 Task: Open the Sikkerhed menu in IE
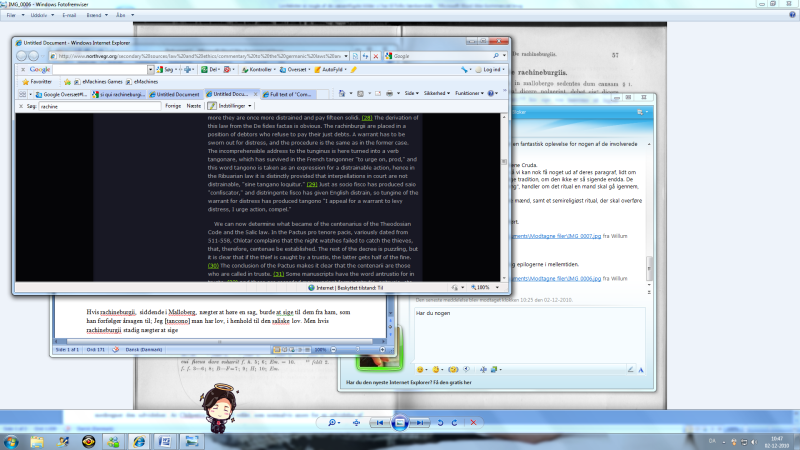pos(437,93)
